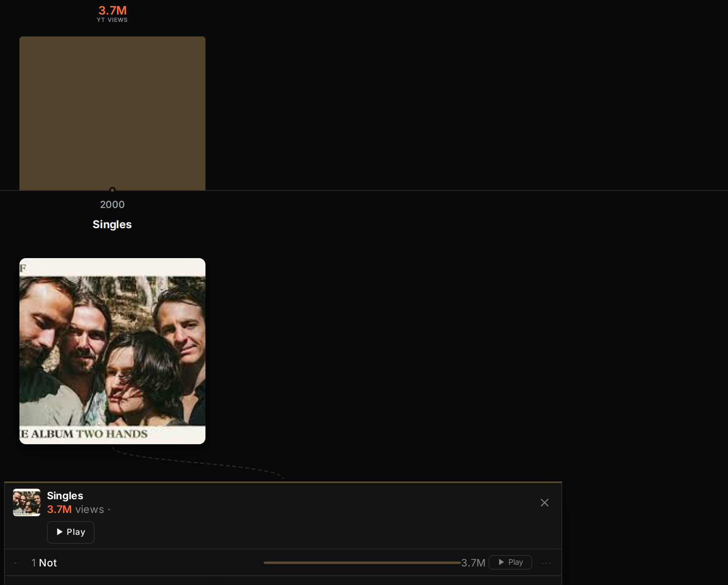Click the 3.7M views text in the panel
This screenshot has height=585, width=728.
pyautogui.click(x=76, y=509)
